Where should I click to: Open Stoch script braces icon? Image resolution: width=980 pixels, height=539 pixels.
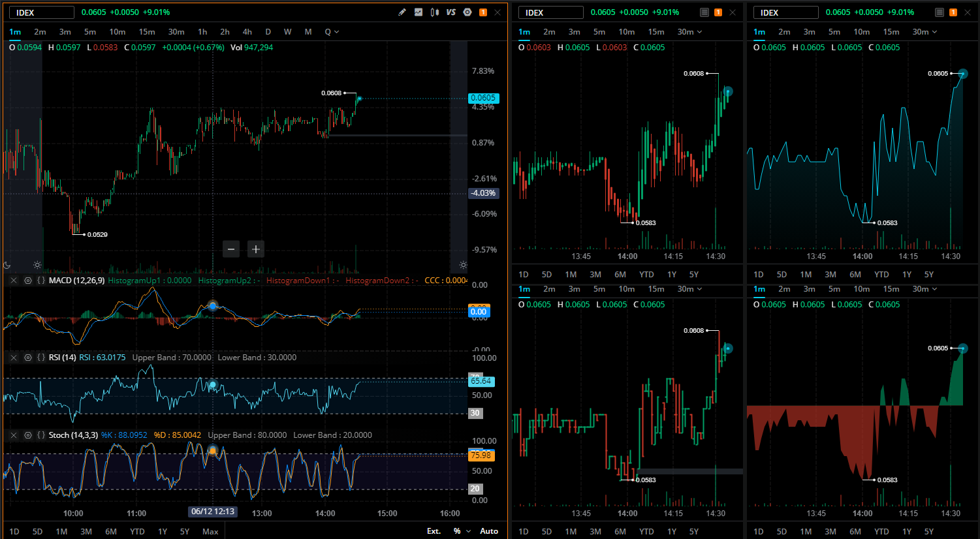41,435
